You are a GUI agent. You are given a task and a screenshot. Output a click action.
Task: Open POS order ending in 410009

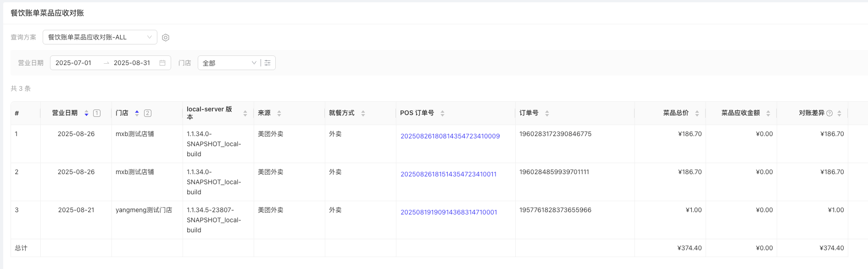(x=450, y=136)
